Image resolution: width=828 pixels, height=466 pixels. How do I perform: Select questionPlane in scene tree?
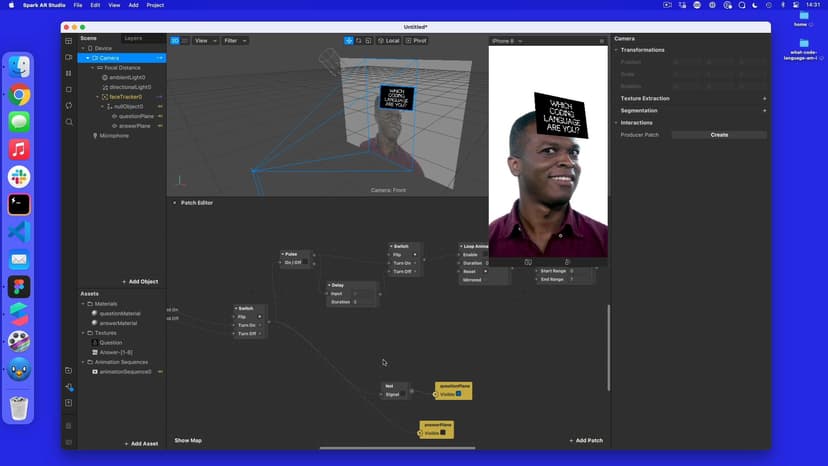[x=136, y=116]
